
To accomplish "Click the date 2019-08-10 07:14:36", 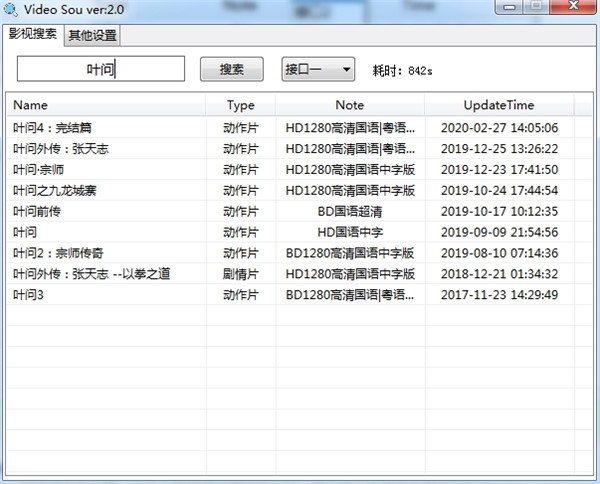I will click(499, 253).
